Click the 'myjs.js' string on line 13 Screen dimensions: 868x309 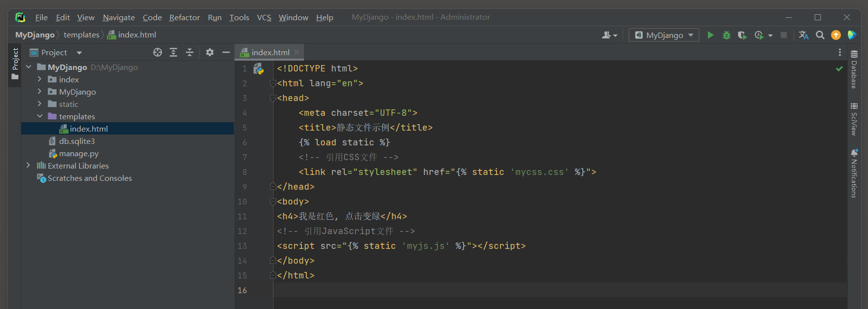(x=426, y=246)
